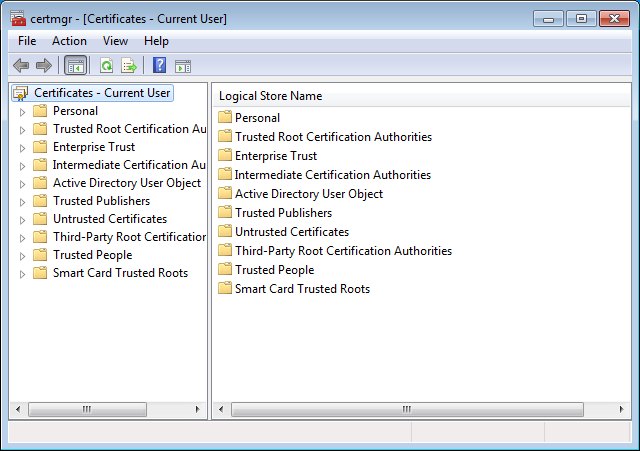Expand the Personal node in the tree
Screen dimensions: 640x451
click(22, 111)
